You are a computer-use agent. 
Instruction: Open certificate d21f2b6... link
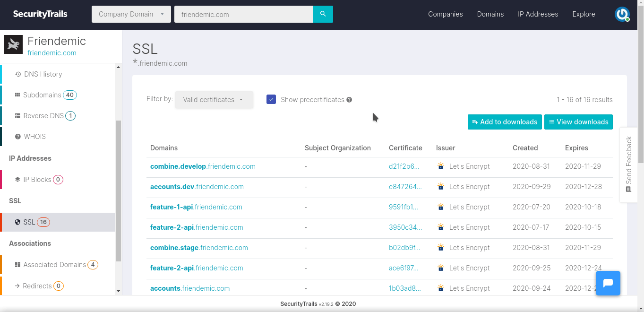pyautogui.click(x=404, y=166)
